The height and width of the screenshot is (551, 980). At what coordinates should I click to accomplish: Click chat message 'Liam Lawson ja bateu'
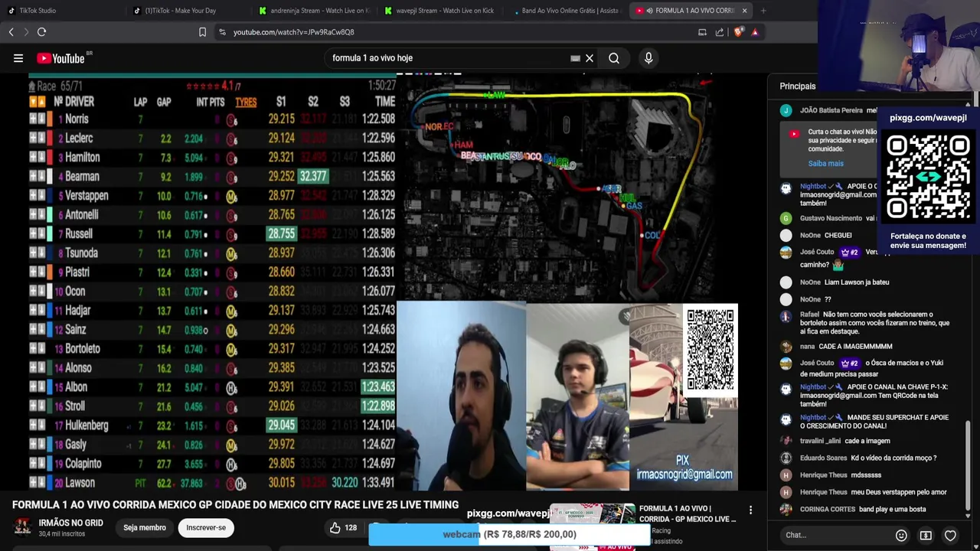point(857,282)
